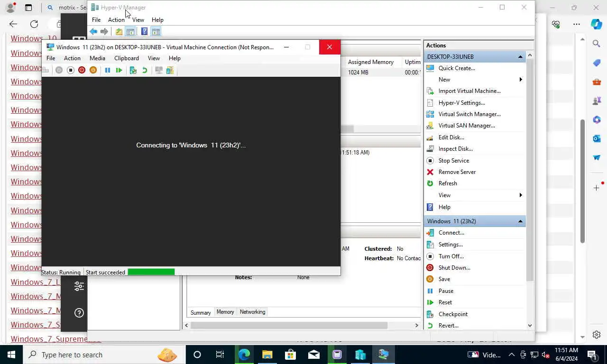607x364 pixels.
Task: Click Virtual SAN Manager action
Action: [x=467, y=126]
